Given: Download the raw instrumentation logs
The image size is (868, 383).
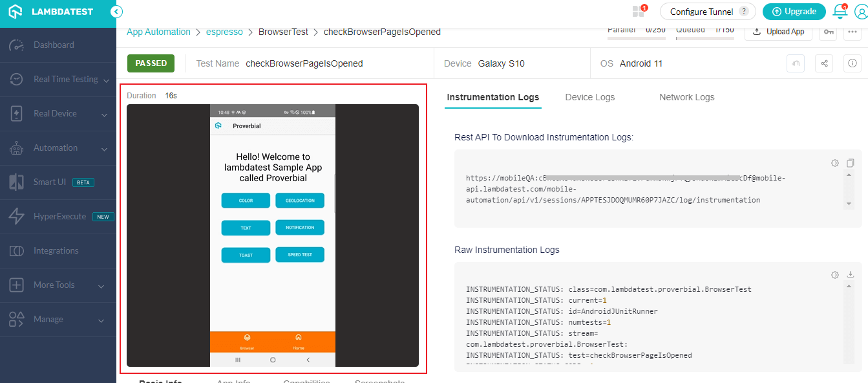Looking at the screenshot, I should 851,275.
